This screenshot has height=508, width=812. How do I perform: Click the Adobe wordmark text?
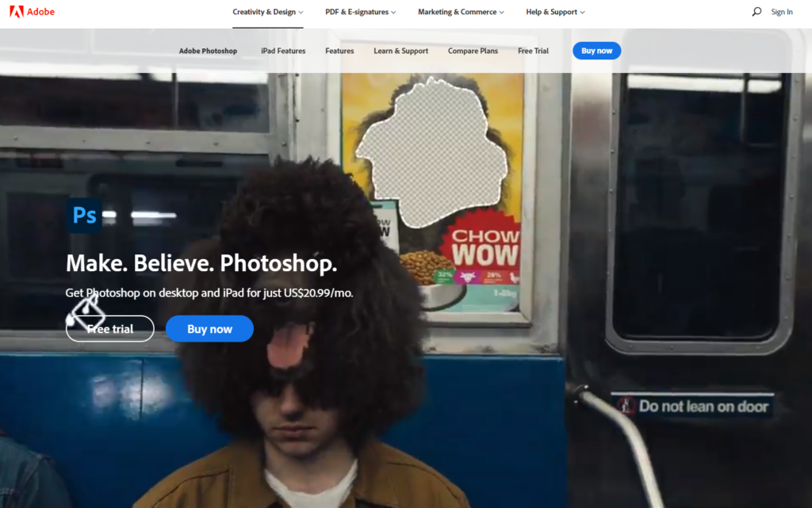pos(41,11)
